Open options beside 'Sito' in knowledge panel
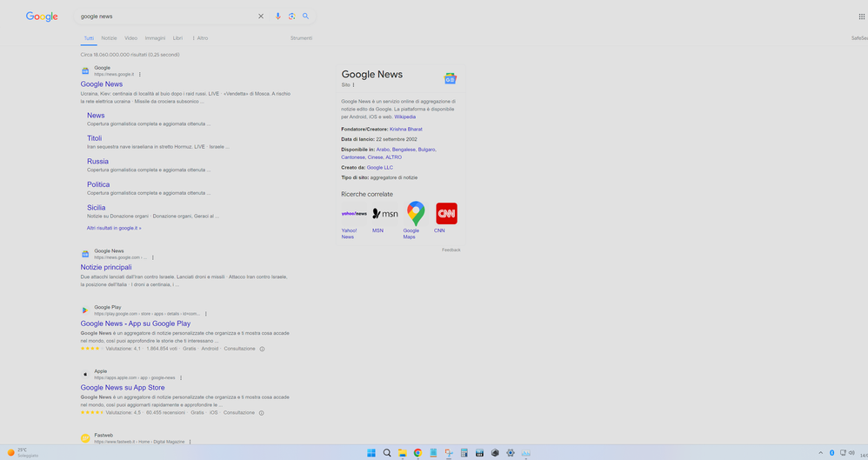868x460 pixels. pos(354,85)
